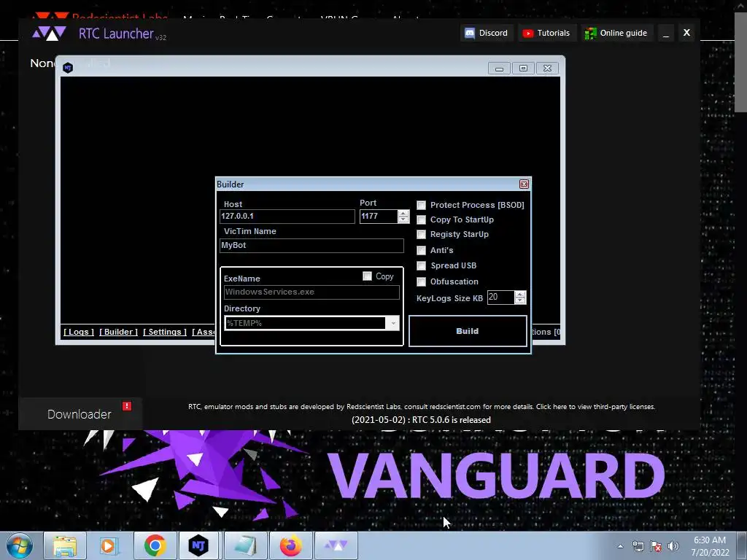Click the ExeName field WindowsServices.exe
The image size is (747, 560).
click(311, 292)
